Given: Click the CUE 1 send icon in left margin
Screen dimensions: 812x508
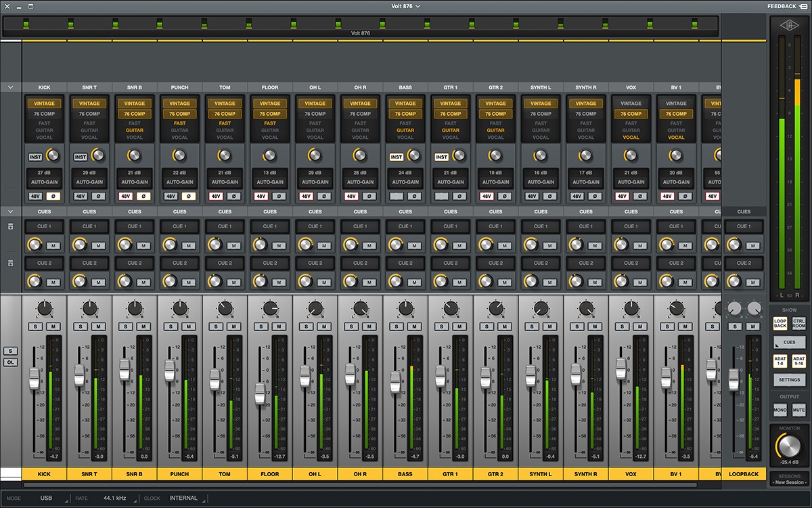Looking at the screenshot, I should tap(11, 226).
